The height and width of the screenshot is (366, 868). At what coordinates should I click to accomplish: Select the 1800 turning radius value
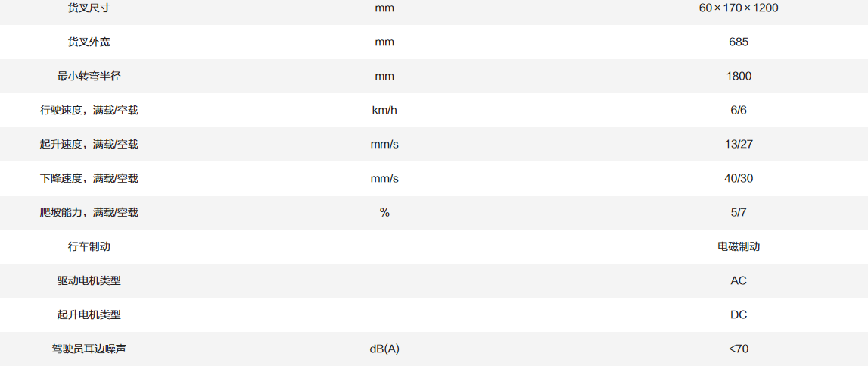pyautogui.click(x=739, y=76)
